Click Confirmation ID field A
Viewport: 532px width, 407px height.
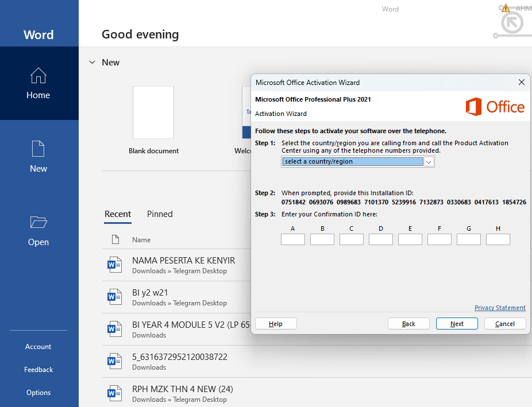[292, 239]
